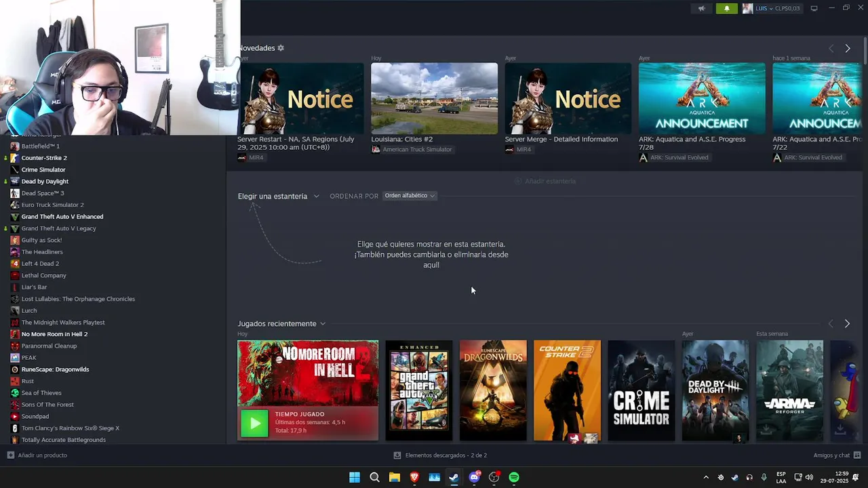
Task: Open the green notifications bell
Action: pyautogui.click(x=727, y=8)
